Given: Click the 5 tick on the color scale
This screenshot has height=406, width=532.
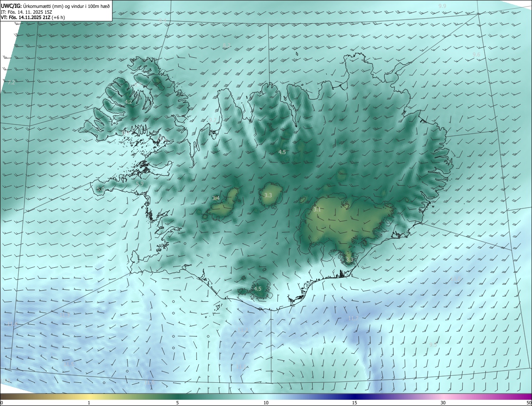Looking at the screenshot, I should [x=177, y=403].
